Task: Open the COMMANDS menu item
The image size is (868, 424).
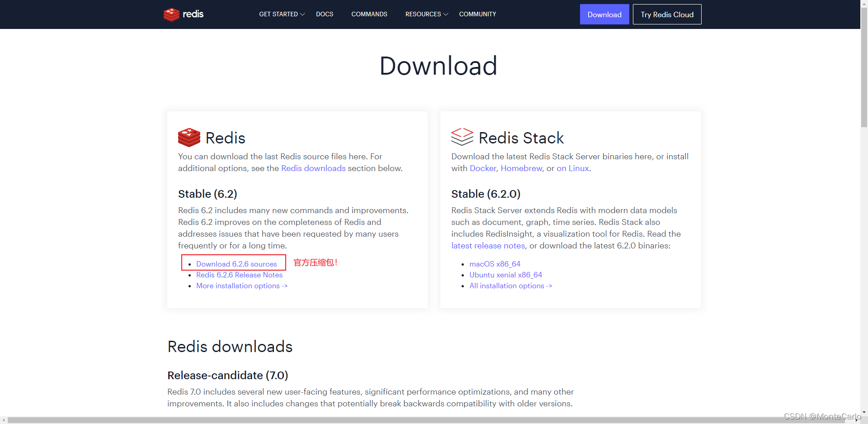Action: pyautogui.click(x=369, y=14)
